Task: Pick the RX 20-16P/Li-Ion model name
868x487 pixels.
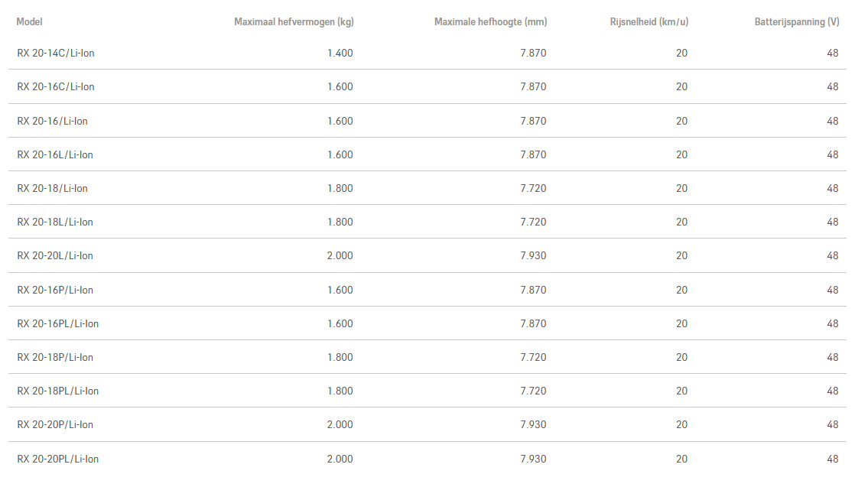Action: click(x=55, y=290)
